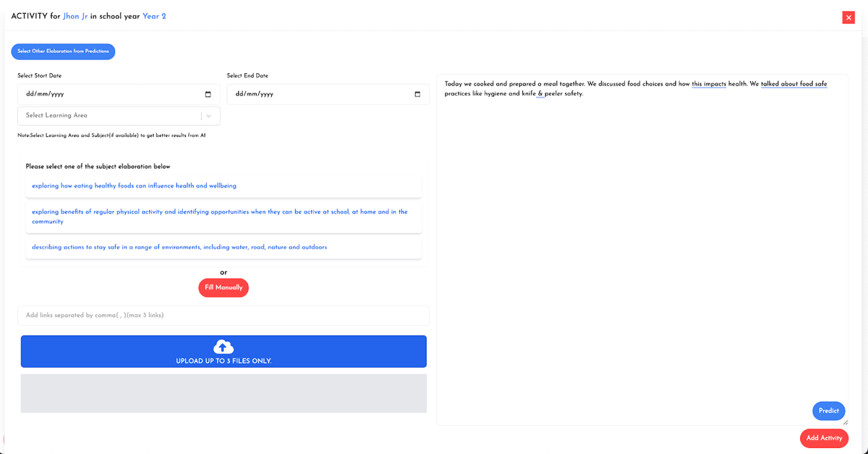Click the add links text field
The image size is (868, 454).
224,316
